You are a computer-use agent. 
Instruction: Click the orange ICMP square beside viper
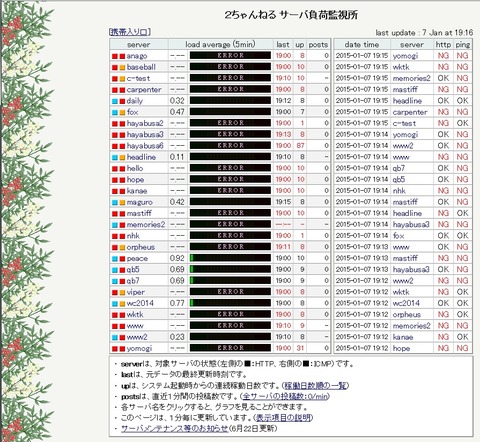122,293
